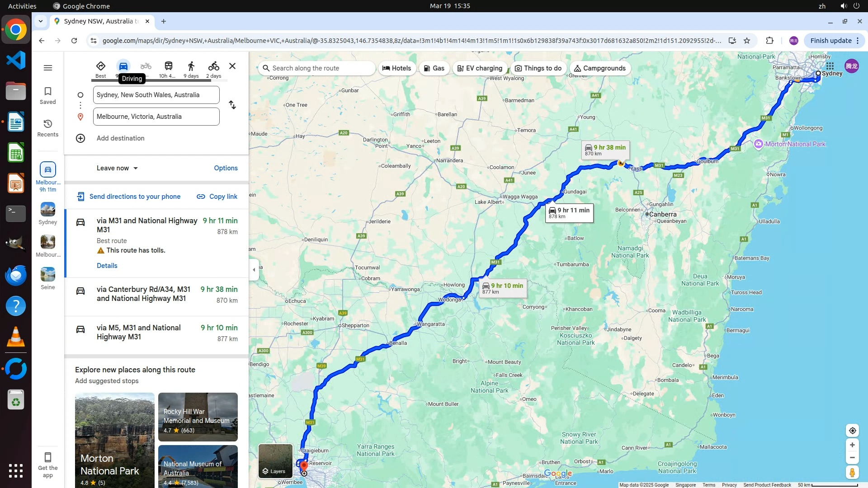Toggle the EV charging filter chip

[x=480, y=68]
